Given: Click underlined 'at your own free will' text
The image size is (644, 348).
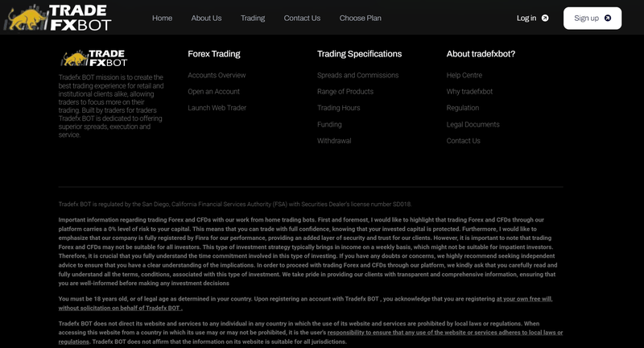Looking at the screenshot, I should pos(524,299).
